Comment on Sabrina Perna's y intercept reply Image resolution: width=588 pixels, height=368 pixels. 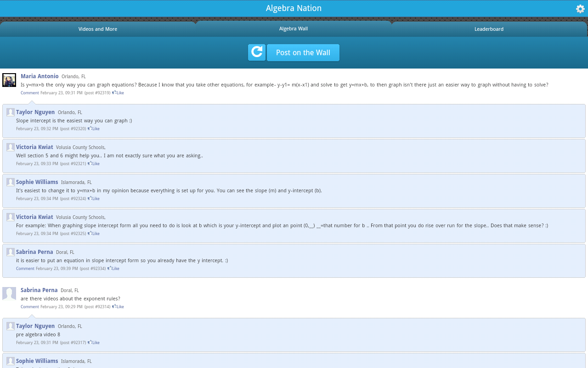25,269
